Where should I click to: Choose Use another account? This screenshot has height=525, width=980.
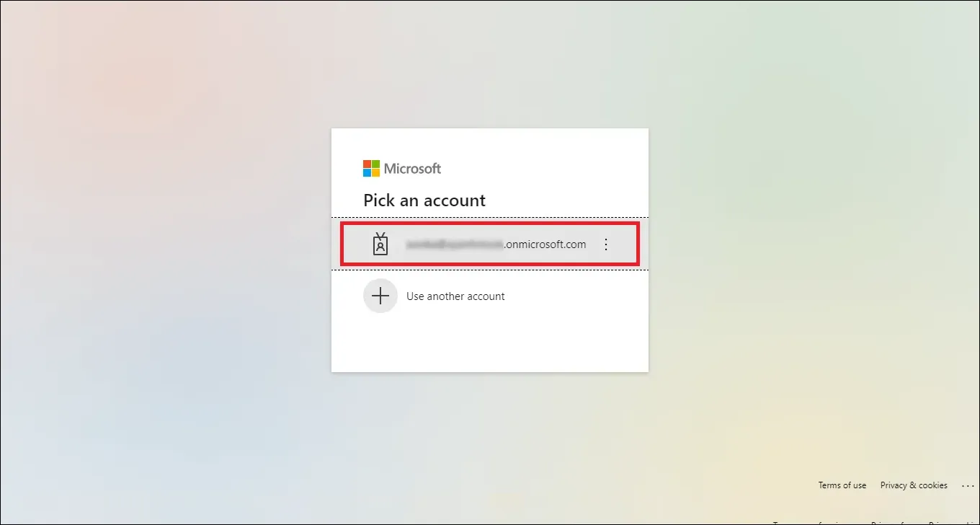click(x=455, y=296)
